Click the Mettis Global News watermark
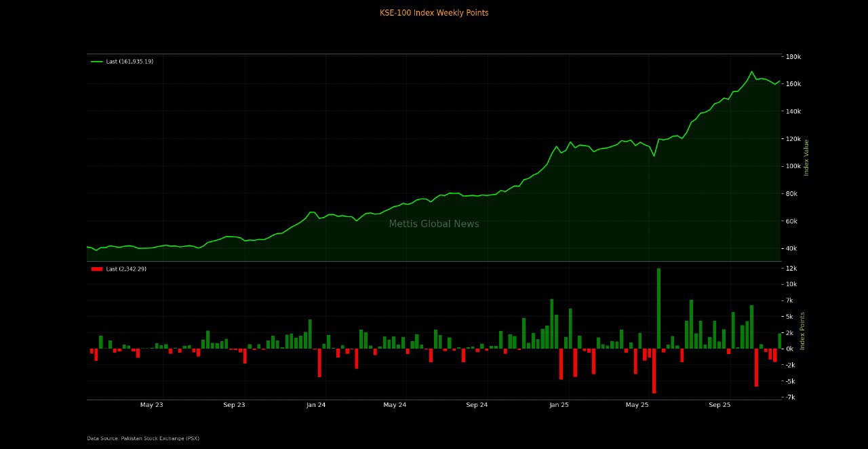 pyautogui.click(x=434, y=224)
